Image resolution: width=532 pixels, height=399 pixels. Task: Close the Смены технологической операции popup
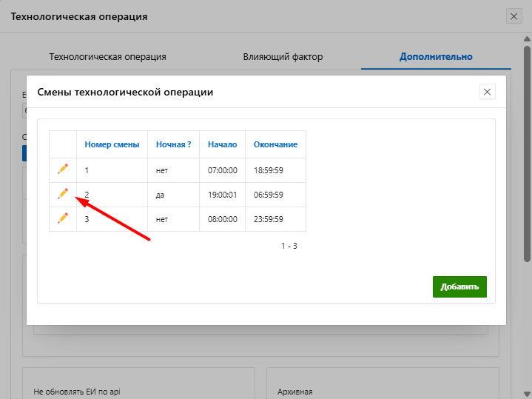(x=487, y=92)
